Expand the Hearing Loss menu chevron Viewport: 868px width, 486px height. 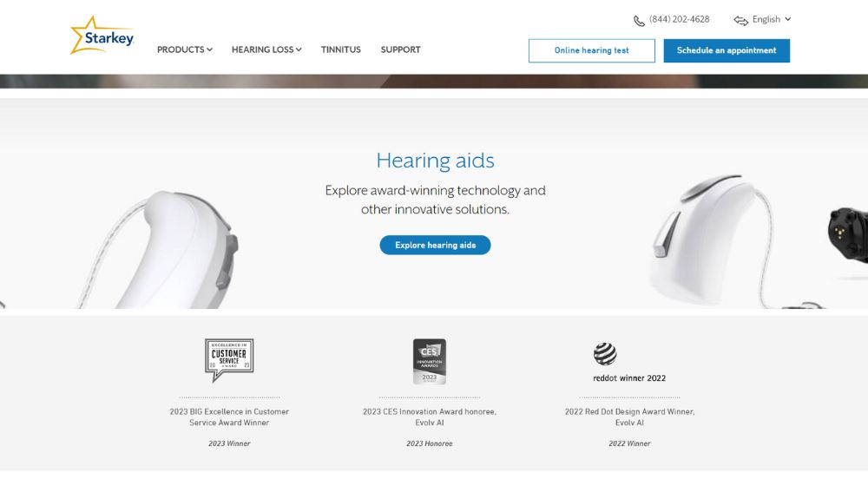point(299,49)
